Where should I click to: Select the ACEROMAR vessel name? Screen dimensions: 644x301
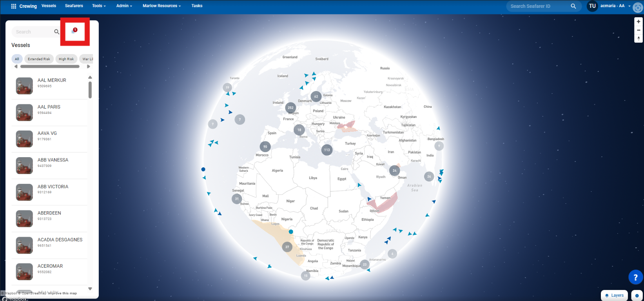pos(50,266)
